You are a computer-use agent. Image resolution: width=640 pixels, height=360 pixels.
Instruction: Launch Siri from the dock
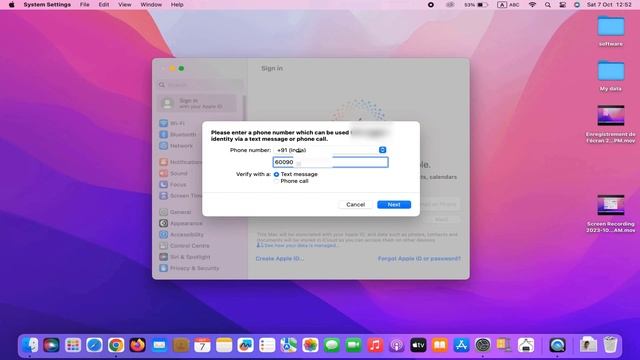coord(51,345)
